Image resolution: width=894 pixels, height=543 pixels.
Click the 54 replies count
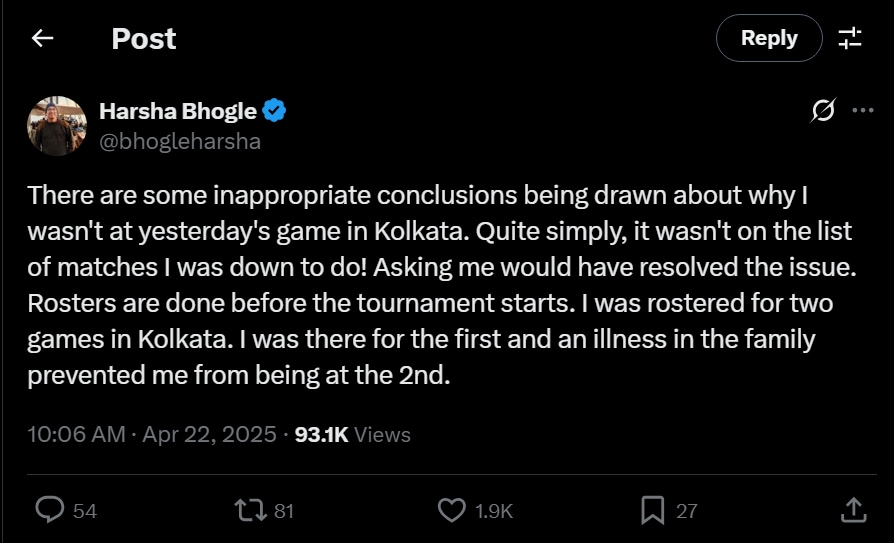tap(85, 511)
